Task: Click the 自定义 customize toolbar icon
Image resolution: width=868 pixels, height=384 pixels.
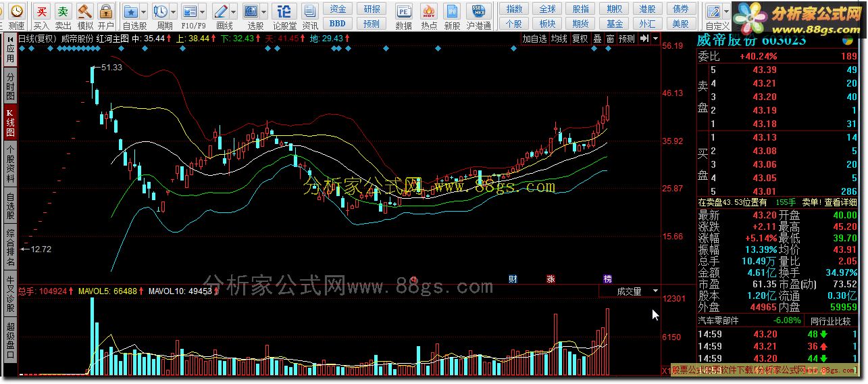Action: pyautogui.click(x=713, y=11)
